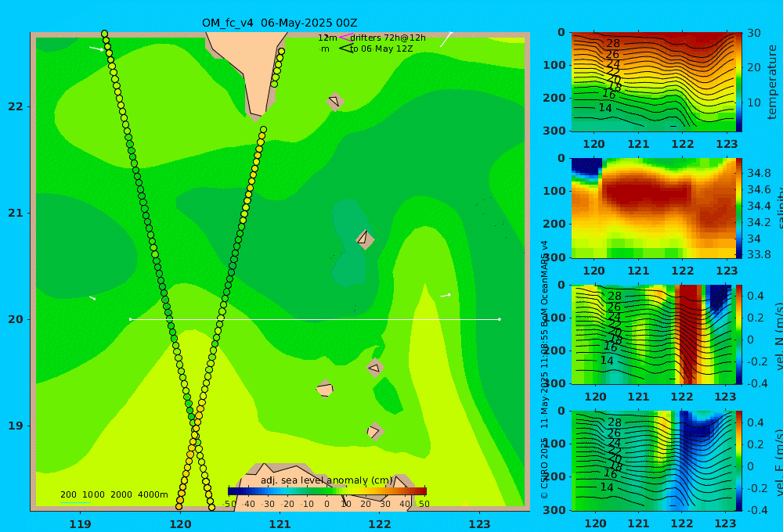Click the white transect line at 20°N

315,319
